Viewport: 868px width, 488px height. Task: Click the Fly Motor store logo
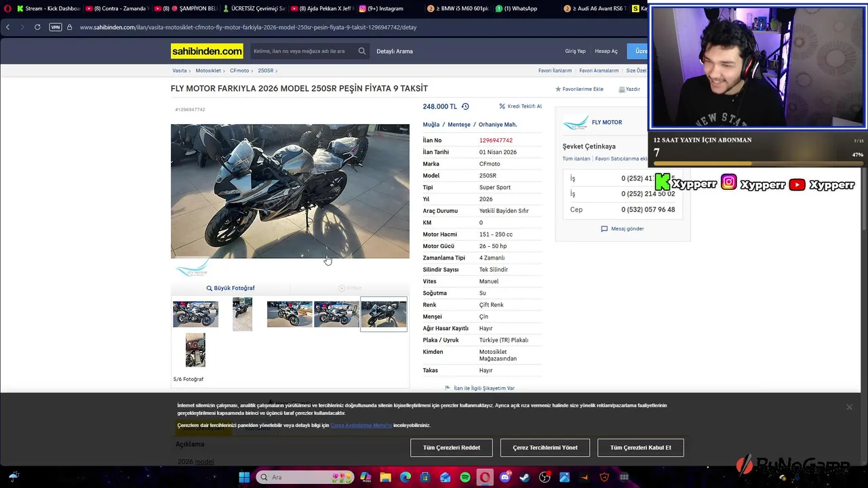tap(576, 123)
